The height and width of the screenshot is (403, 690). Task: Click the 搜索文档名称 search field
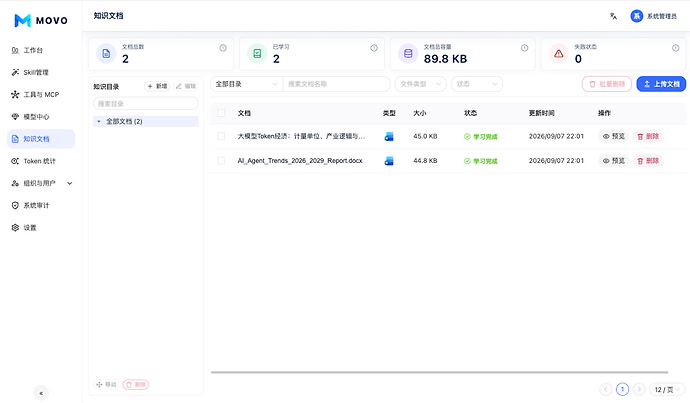coord(336,84)
